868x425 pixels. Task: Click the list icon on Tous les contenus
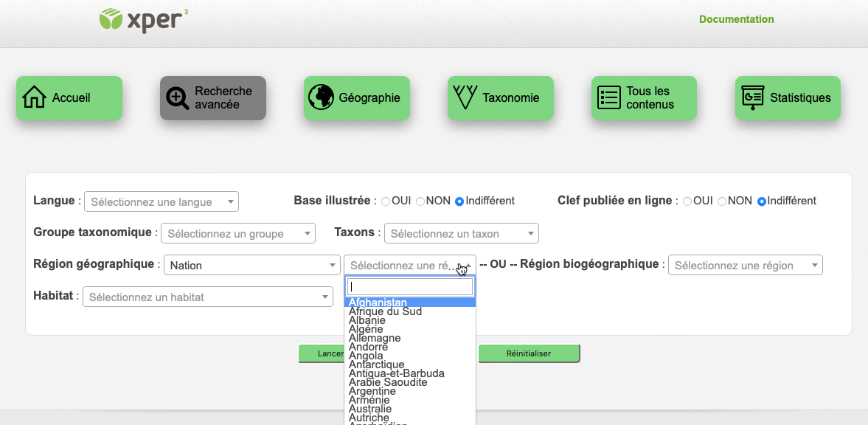click(609, 97)
